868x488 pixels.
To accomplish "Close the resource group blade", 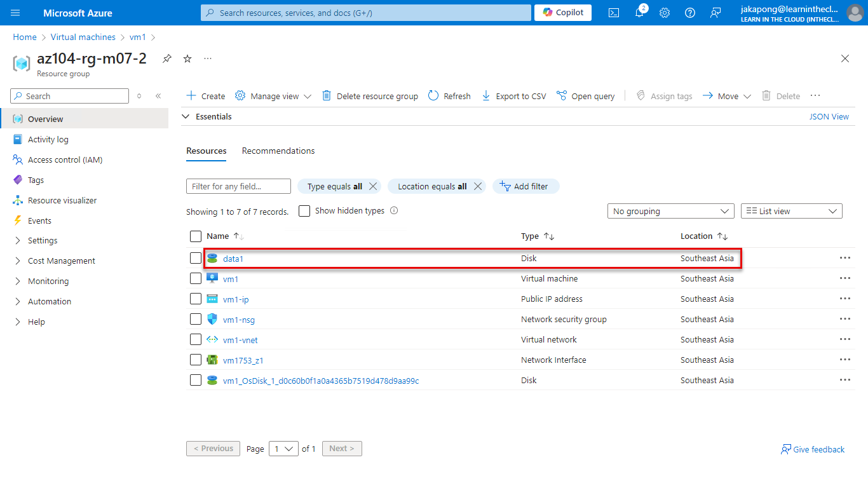I will (x=845, y=58).
